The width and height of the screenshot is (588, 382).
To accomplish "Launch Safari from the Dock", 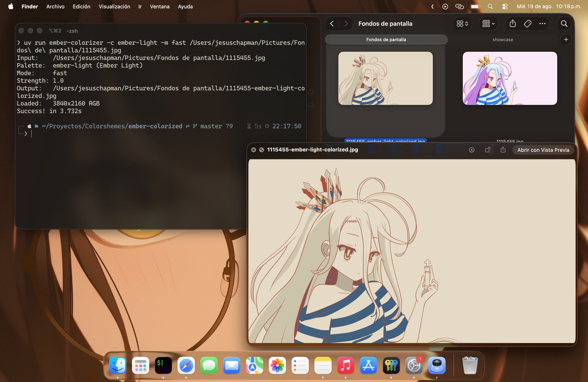I will [186, 365].
